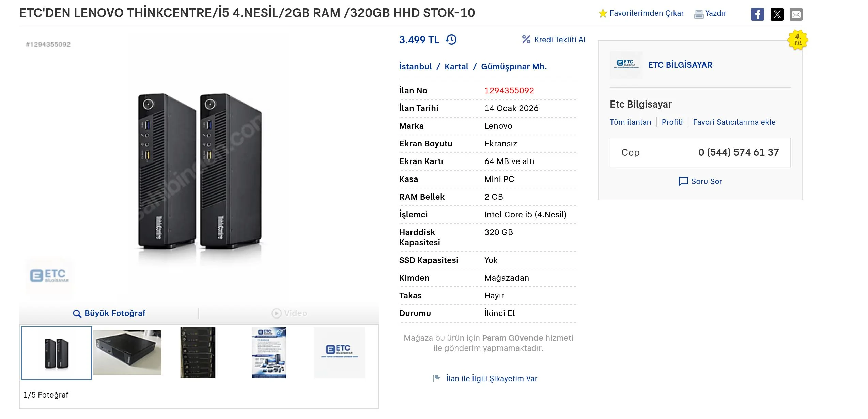Click the İstanbul location link
Screen dimensions: 868x419
click(x=415, y=67)
